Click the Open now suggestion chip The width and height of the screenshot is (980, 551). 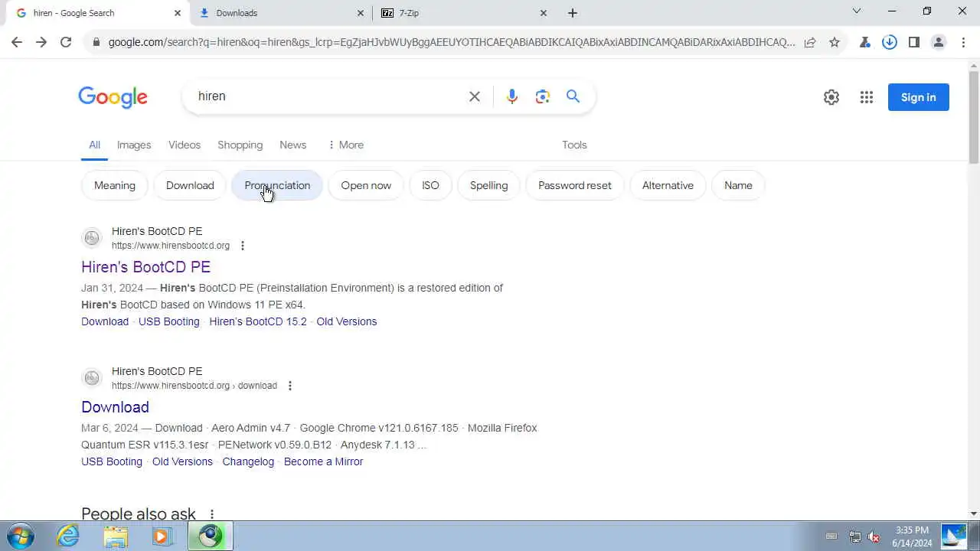pos(366,185)
